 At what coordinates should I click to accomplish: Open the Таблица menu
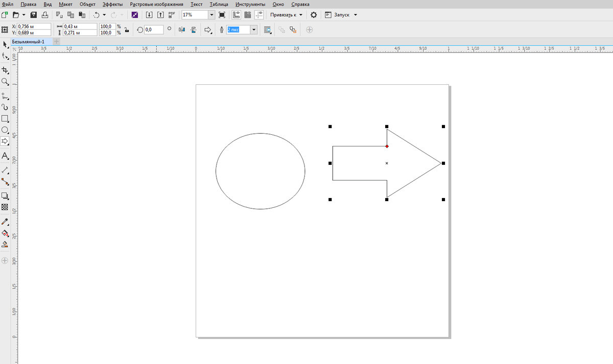219,4
